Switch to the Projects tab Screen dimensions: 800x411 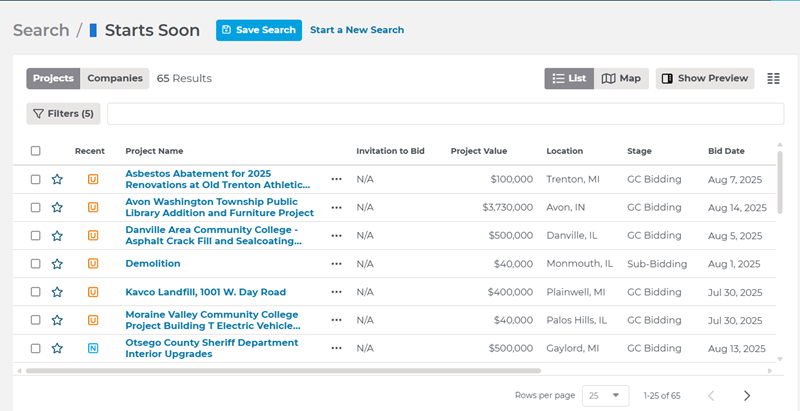pos(53,79)
